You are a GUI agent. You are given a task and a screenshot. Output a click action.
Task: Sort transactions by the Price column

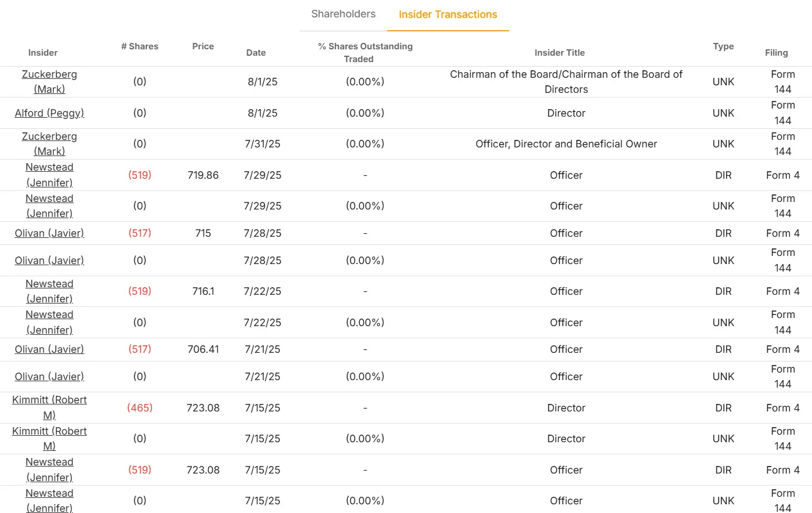pos(203,46)
